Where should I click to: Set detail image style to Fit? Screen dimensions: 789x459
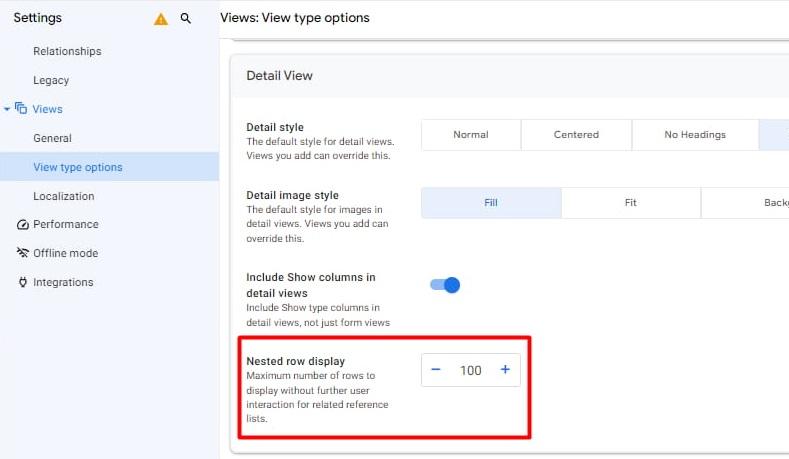[x=630, y=203]
